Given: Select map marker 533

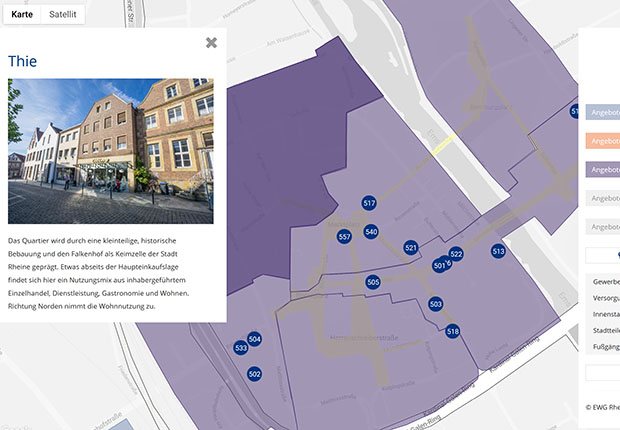Looking at the screenshot, I should [241, 348].
